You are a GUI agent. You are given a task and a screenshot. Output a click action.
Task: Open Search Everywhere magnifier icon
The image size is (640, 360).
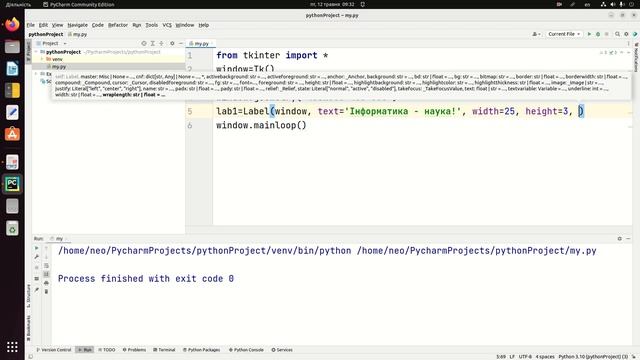click(x=618, y=34)
